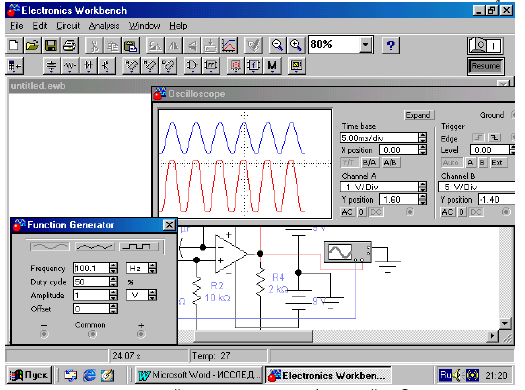The height and width of the screenshot is (390, 525).
Task: Switch oscilloscope to A/B mode
Action: click(390, 163)
